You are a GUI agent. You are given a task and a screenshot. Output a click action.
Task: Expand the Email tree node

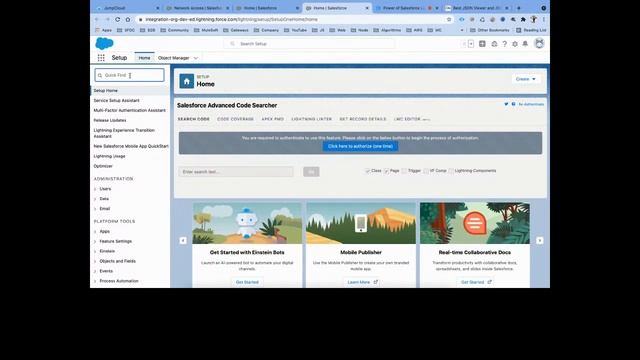pos(96,209)
